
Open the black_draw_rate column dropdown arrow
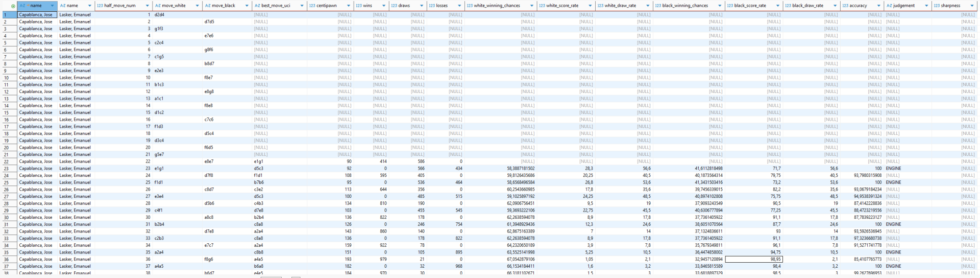(x=835, y=6)
